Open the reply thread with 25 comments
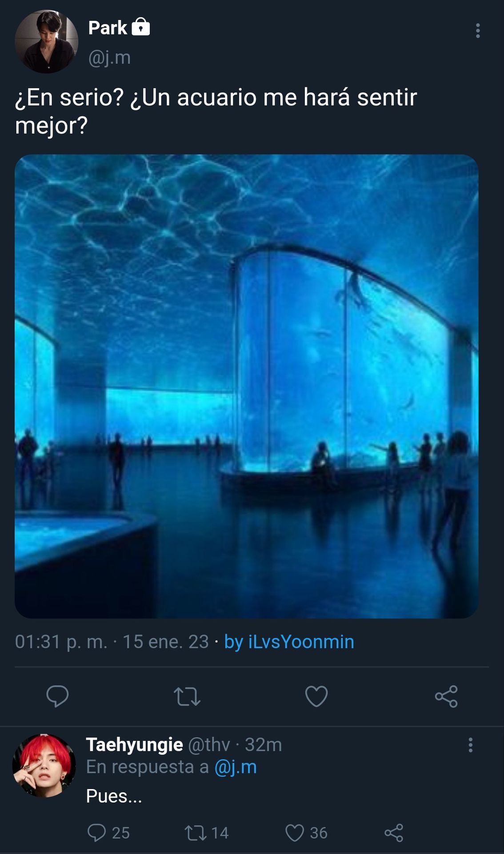 (108, 833)
